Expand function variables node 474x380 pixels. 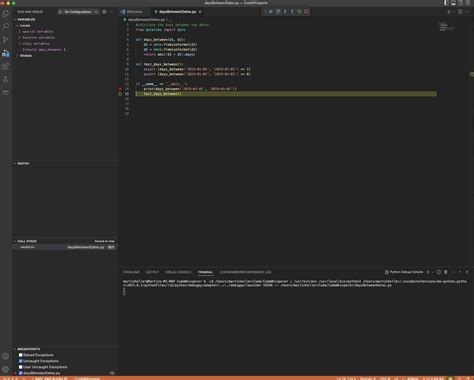38,37
